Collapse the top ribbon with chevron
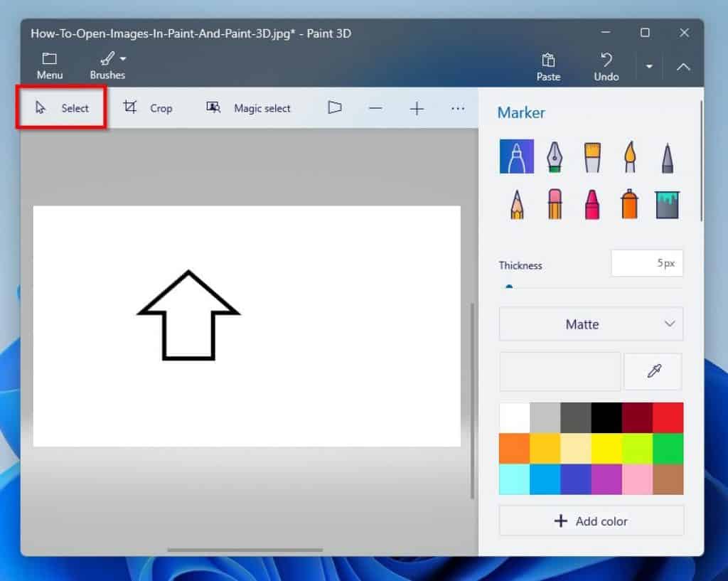Image resolution: width=728 pixels, height=581 pixels. (x=683, y=68)
